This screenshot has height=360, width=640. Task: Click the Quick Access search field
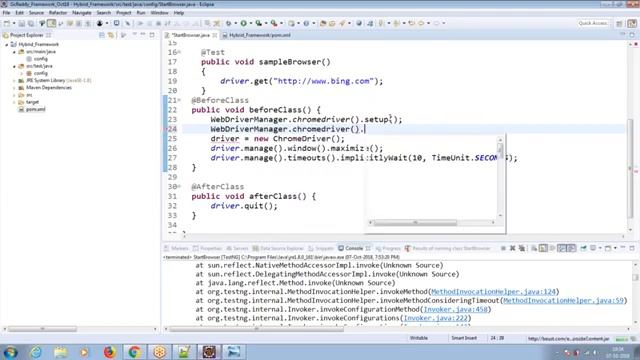coord(593,23)
